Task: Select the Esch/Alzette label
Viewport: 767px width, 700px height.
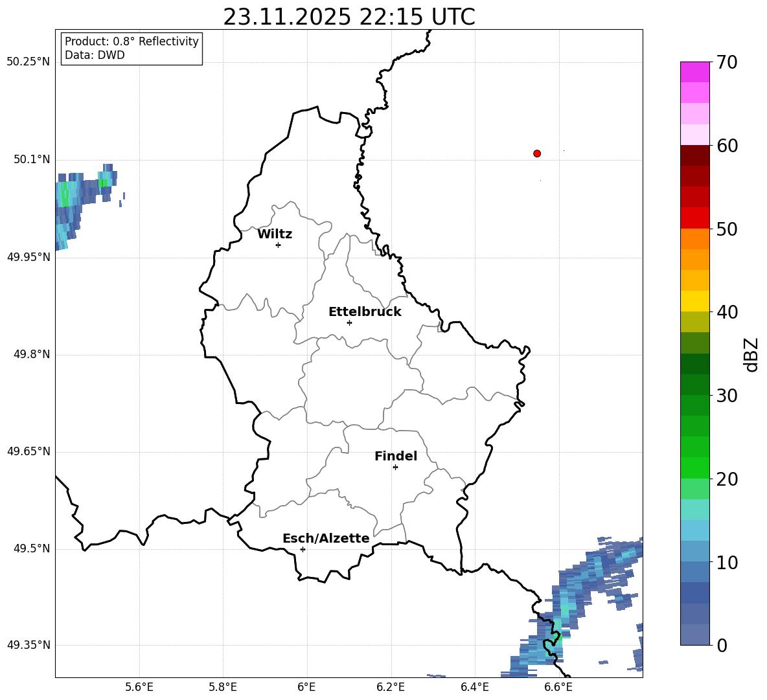Action: tap(326, 538)
